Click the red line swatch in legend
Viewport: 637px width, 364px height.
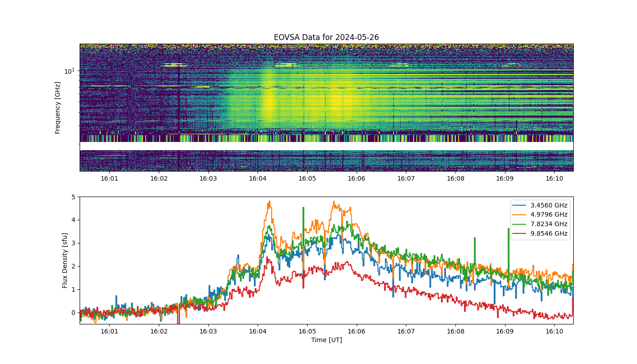click(x=521, y=234)
